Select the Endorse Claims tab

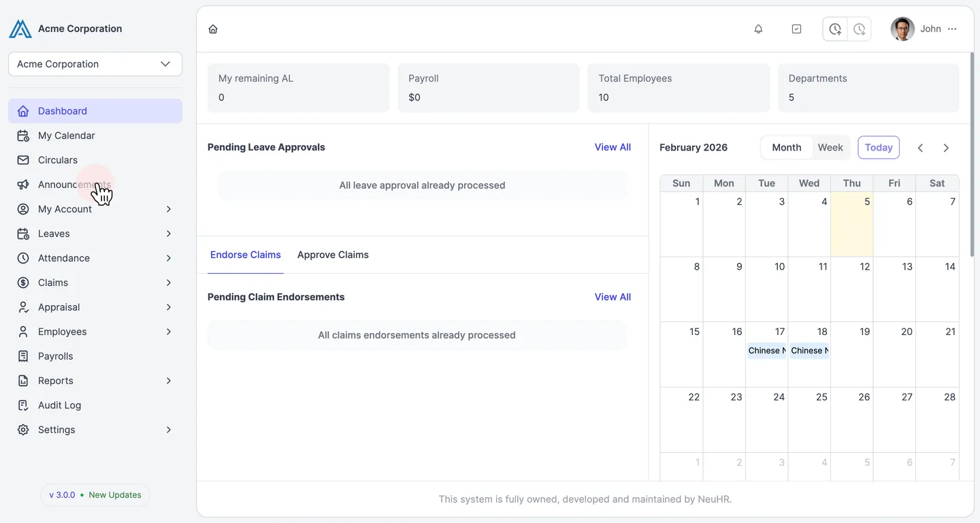click(x=246, y=255)
